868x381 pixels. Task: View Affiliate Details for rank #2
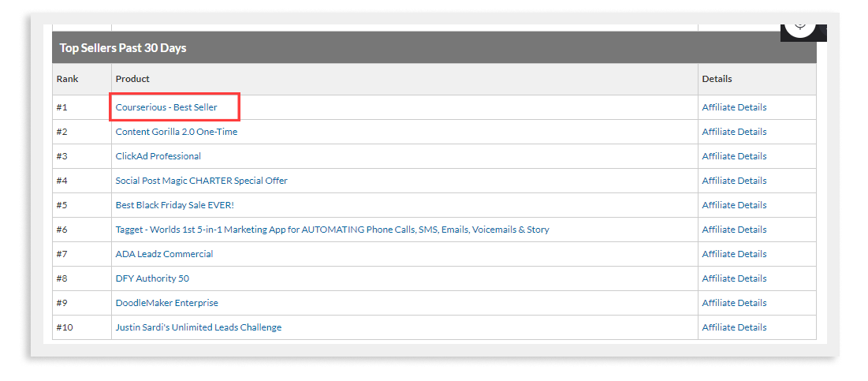point(734,132)
